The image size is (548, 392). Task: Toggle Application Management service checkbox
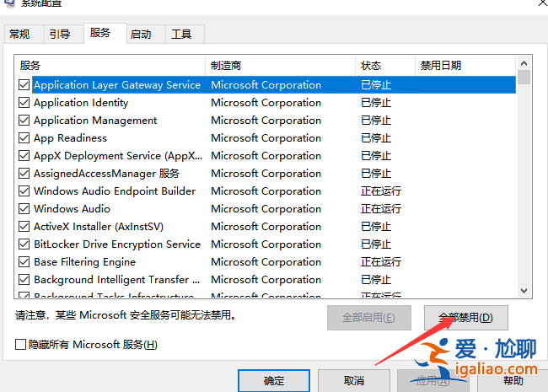[x=24, y=121]
